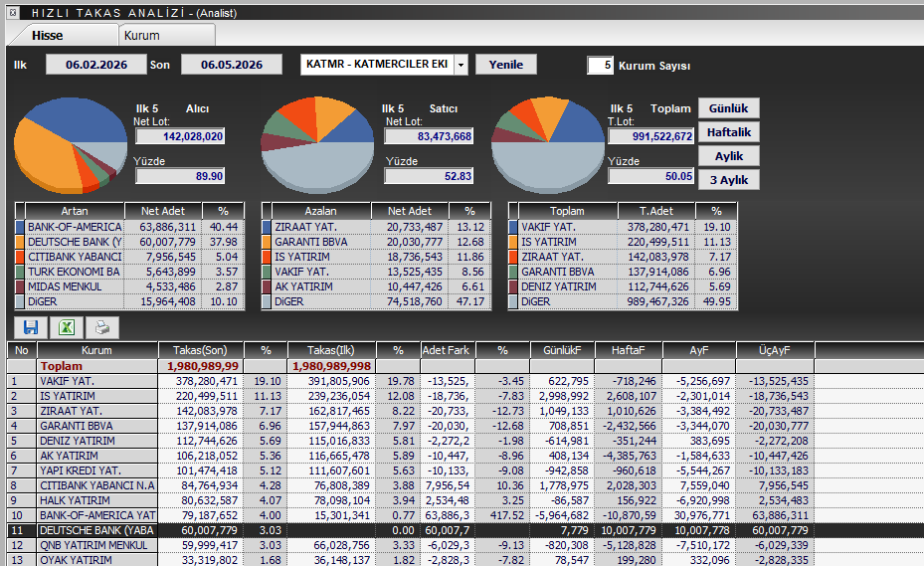Sort main table by HaftaF header
The image size is (924, 566).
point(629,350)
